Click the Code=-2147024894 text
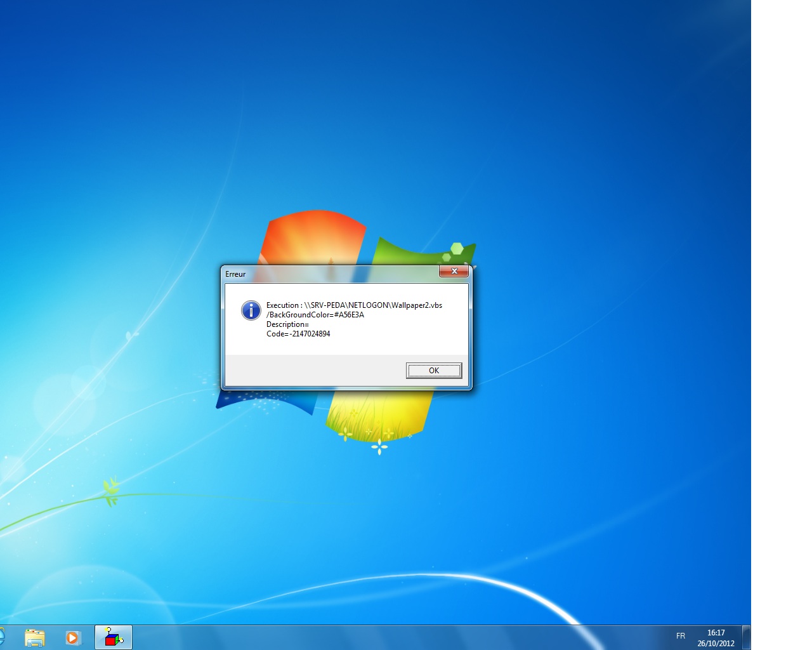The image size is (812, 650). click(298, 334)
